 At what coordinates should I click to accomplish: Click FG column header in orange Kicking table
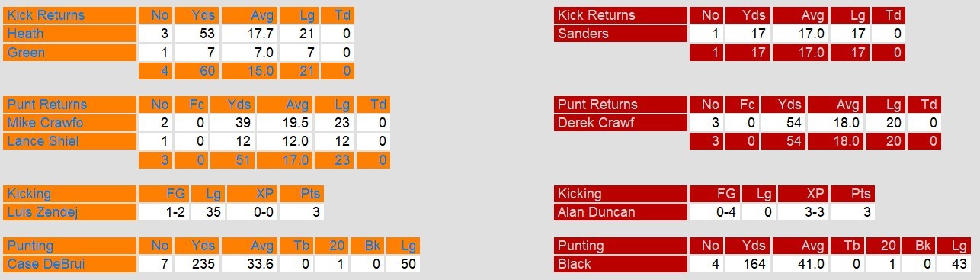coord(164,194)
